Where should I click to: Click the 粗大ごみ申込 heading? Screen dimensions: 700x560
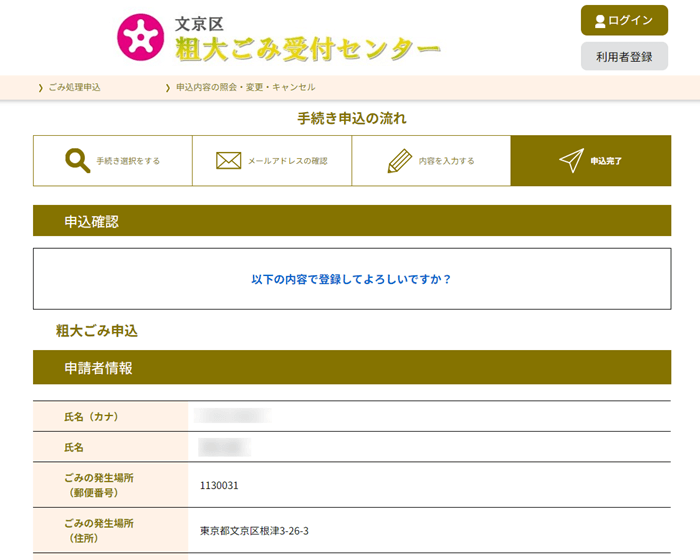(x=97, y=331)
